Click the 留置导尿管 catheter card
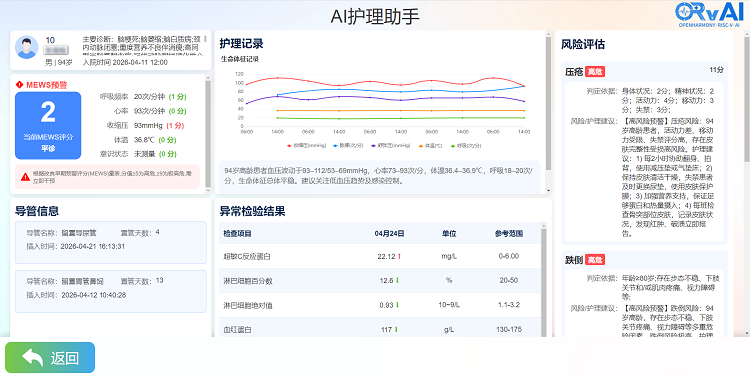 click(x=110, y=243)
